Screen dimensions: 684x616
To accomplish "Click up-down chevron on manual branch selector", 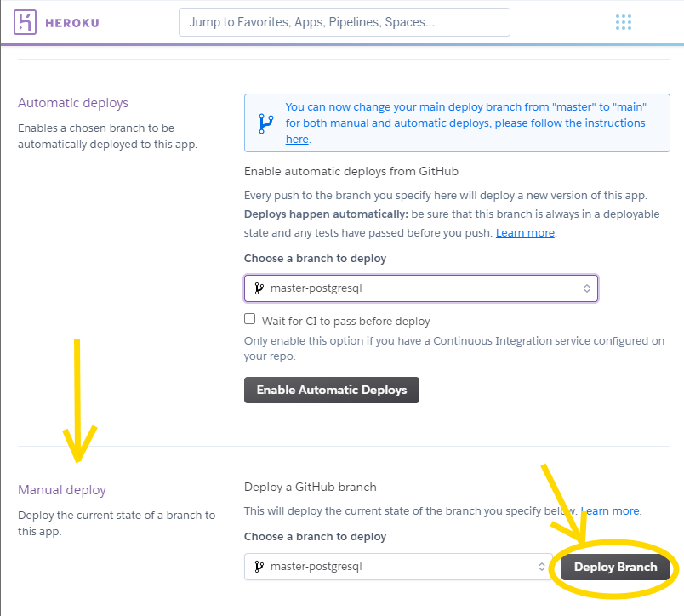I will click(541, 567).
